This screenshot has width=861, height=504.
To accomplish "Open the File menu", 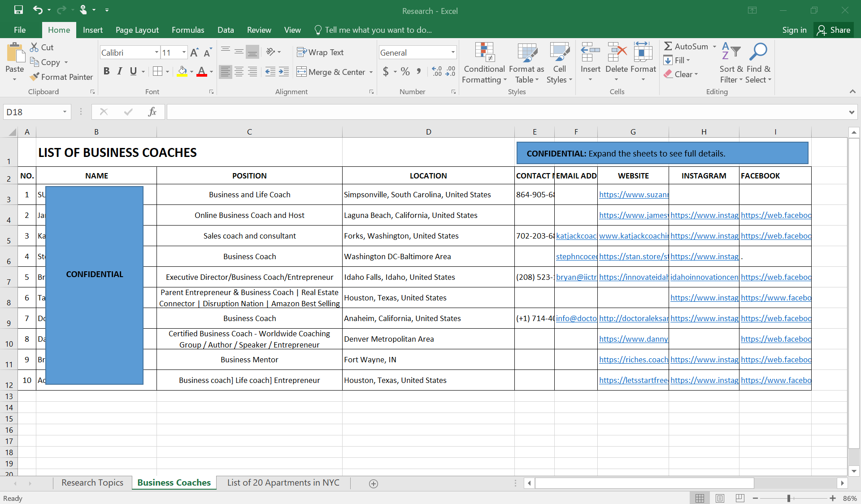I will coord(20,30).
